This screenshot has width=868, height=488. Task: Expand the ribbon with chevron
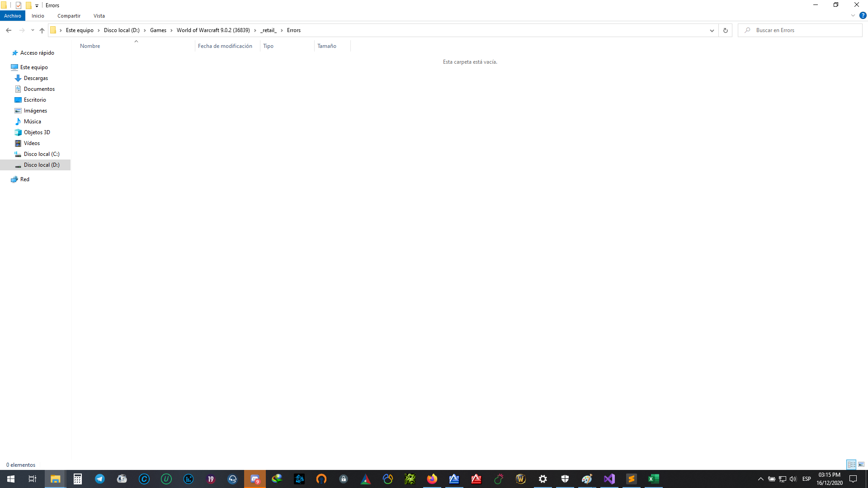click(x=853, y=15)
